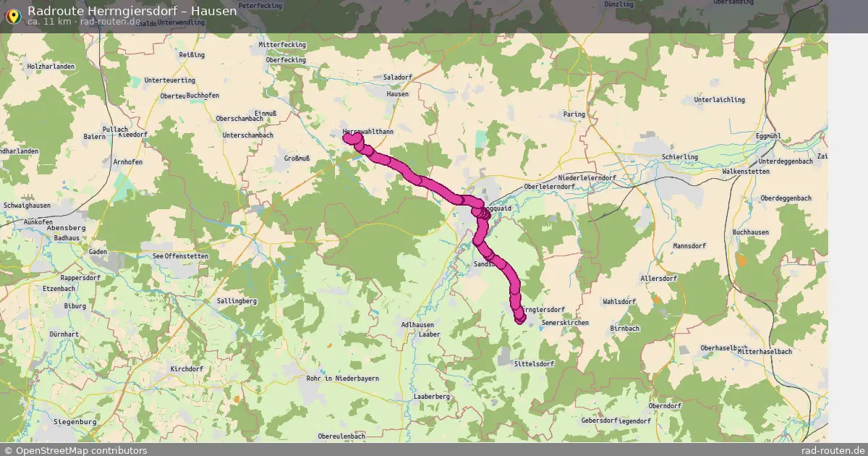This screenshot has height=456, width=868.
Task: Click the Mitterfecking map label
Action: pos(282,45)
